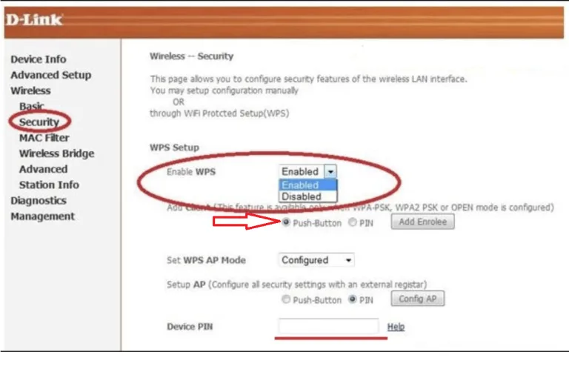Open Diagnostics in sidebar
Image resolution: width=569 pixels, height=392 pixels.
39,200
